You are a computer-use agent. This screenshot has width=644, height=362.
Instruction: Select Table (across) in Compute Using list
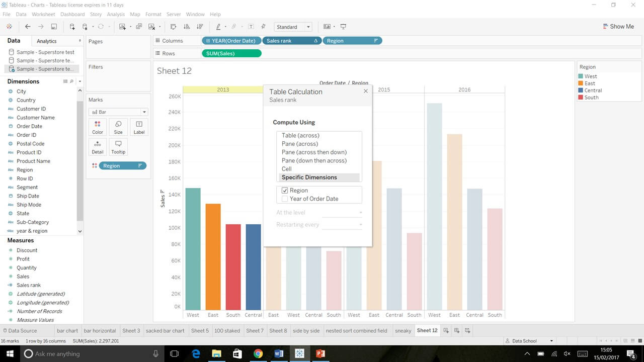tap(300, 135)
